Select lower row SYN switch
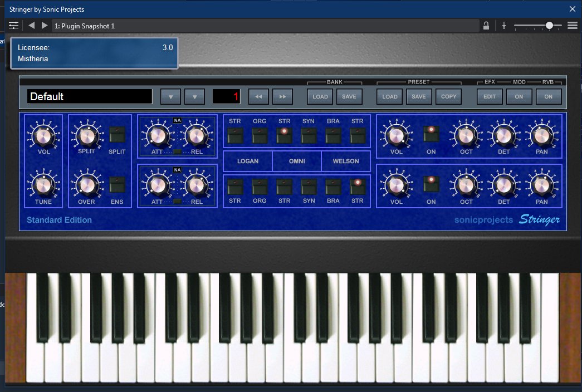 coord(309,187)
